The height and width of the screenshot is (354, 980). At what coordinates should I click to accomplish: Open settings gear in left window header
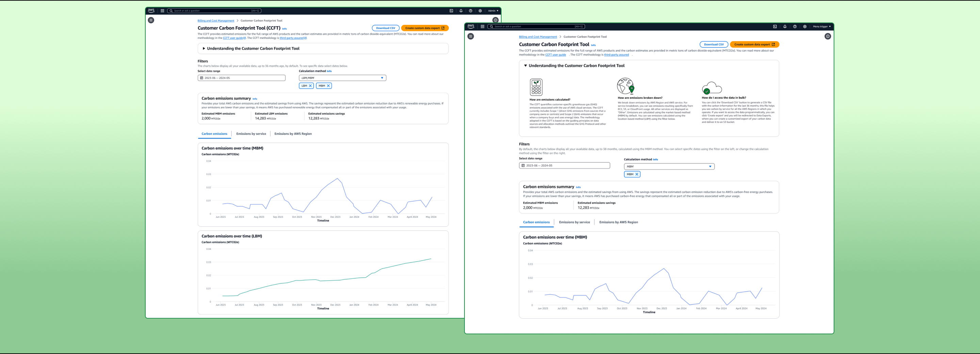480,11
